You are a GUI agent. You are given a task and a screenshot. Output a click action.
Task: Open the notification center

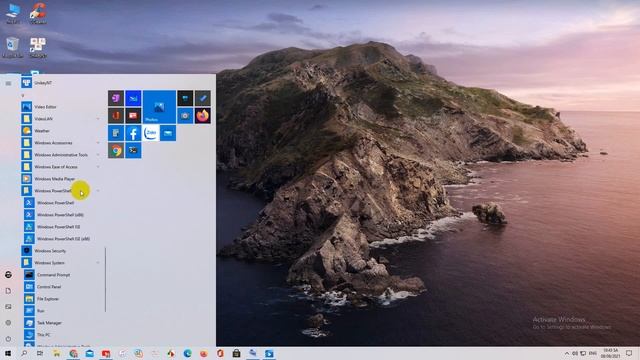[629, 353]
